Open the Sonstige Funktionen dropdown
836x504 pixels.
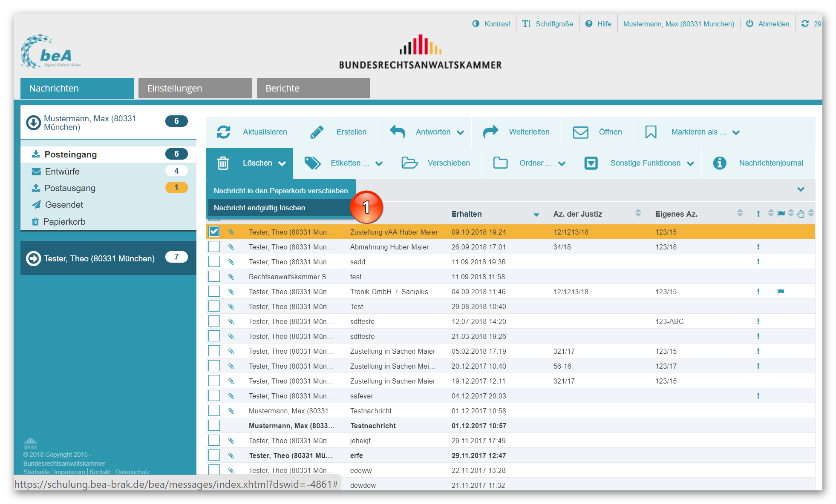click(690, 163)
